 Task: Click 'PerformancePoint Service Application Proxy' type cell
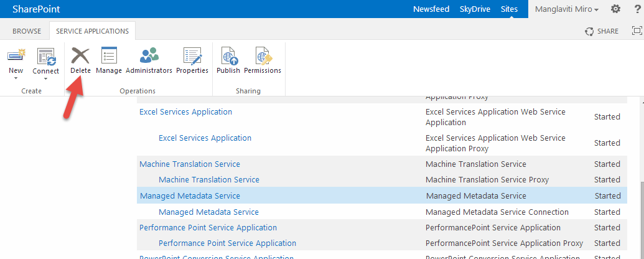click(x=505, y=243)
